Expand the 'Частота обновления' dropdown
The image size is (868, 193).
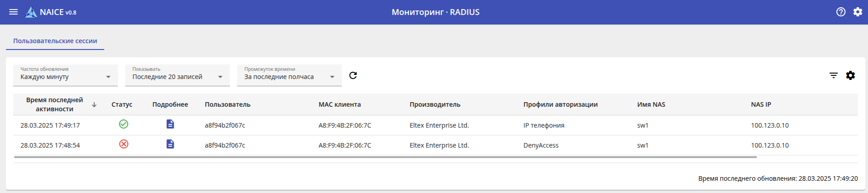pyautogui.click(x=65, y=76)
